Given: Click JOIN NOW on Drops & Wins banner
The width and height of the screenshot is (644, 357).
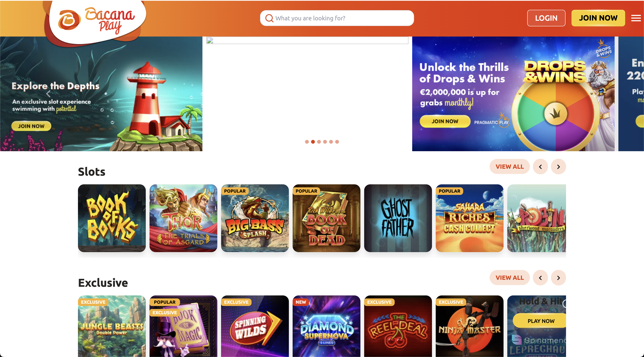Looking at the screenshot, I should (445, 121).
